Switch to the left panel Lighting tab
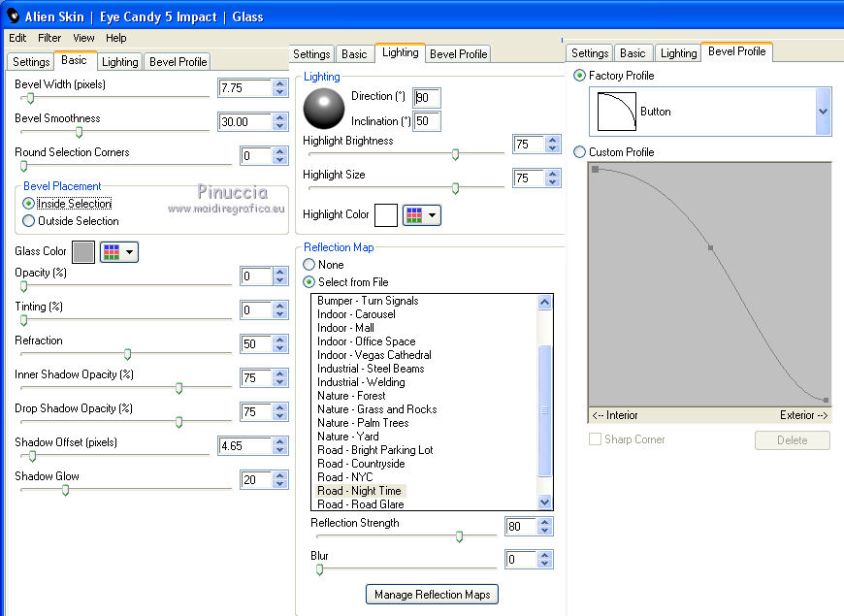This screenshot has width=844, height=616. pyautogui.click(x=120, y=62)
